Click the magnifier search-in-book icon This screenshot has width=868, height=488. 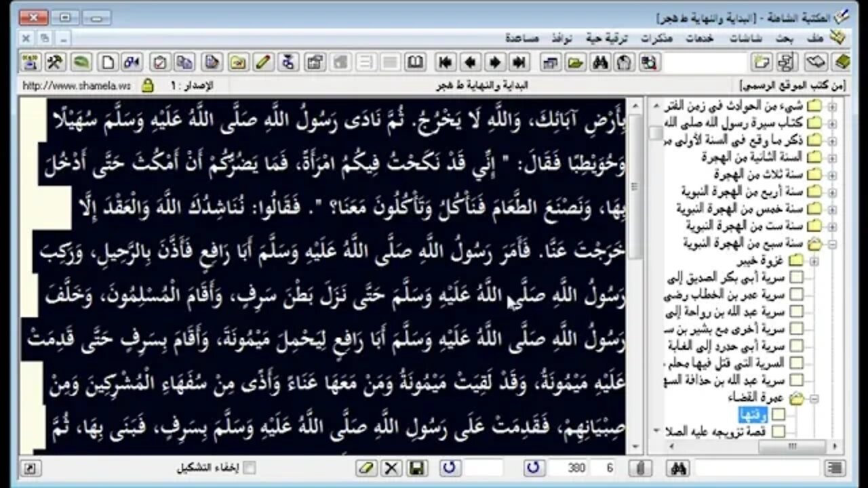coord(648,63)
